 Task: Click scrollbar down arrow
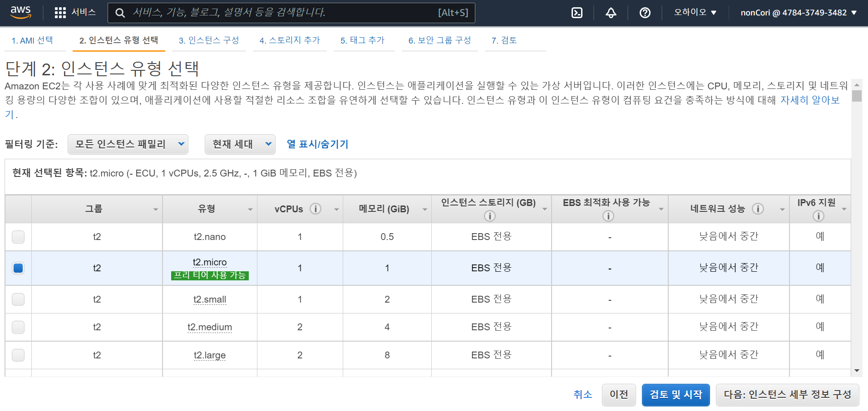(x=857, y=371)
